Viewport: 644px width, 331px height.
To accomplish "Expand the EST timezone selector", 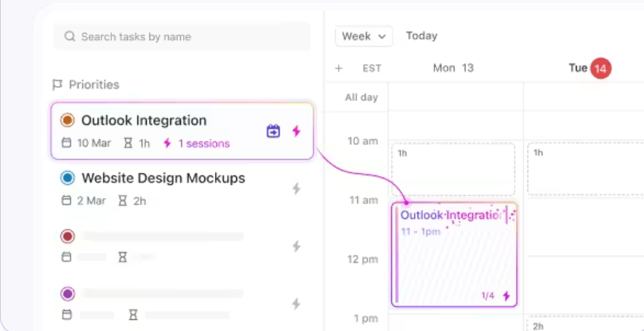I will click(x=372, y=68).
